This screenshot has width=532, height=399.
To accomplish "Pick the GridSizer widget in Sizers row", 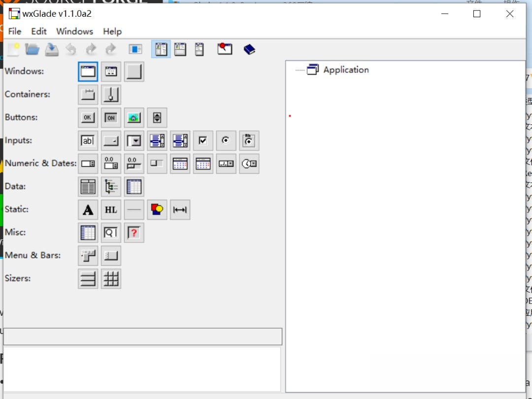I will [x=111, y=279].
